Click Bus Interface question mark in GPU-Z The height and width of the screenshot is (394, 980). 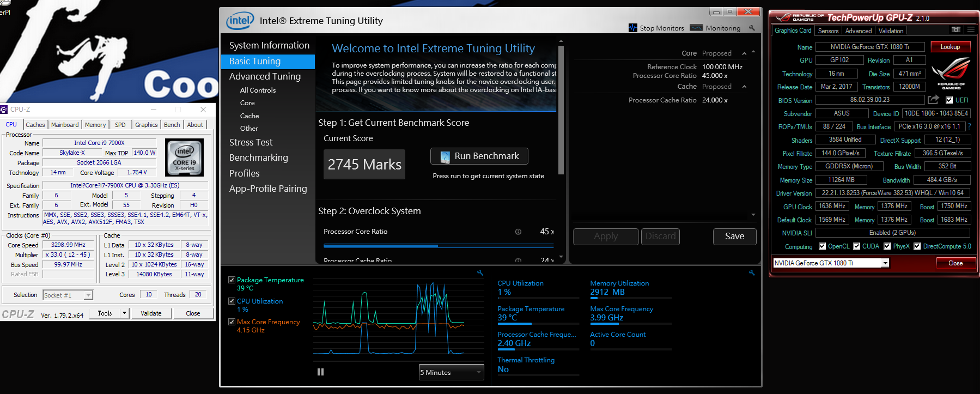pos(970,126)
